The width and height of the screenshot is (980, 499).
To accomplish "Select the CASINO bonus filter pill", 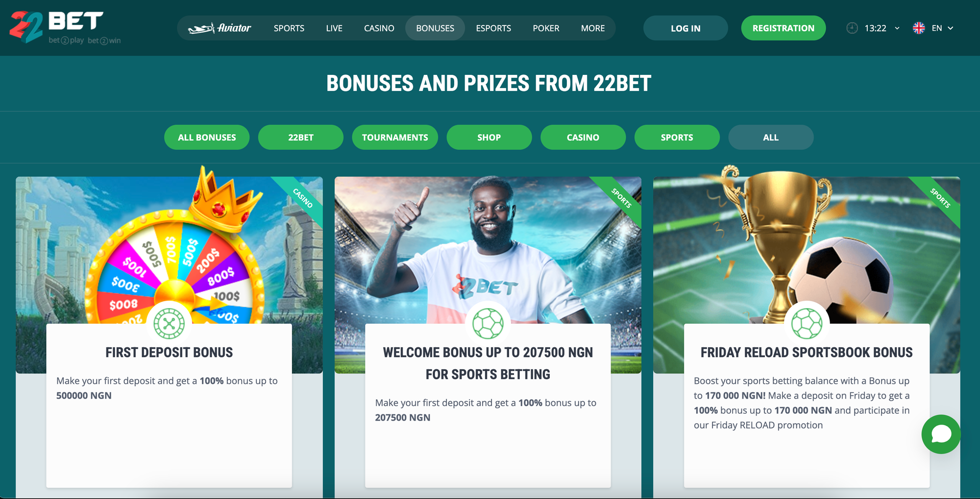I will coord(583,137).
